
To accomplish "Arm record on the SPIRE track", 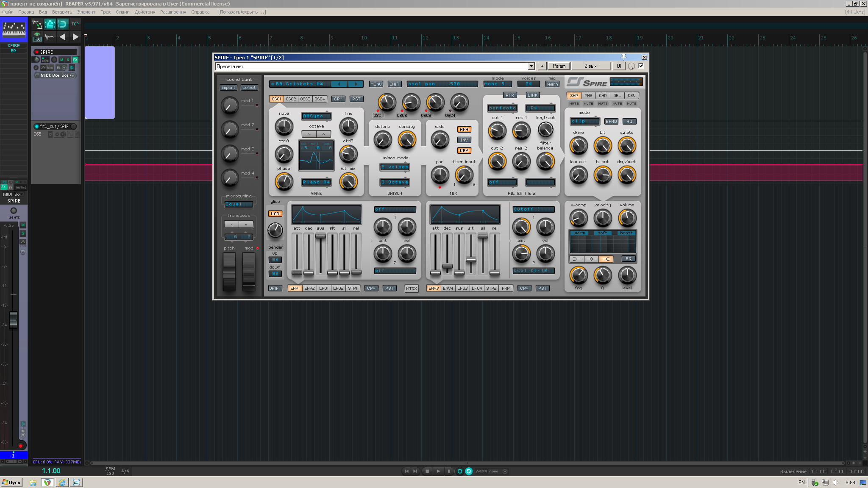I will pyautogui.click(x=37, y=52).
